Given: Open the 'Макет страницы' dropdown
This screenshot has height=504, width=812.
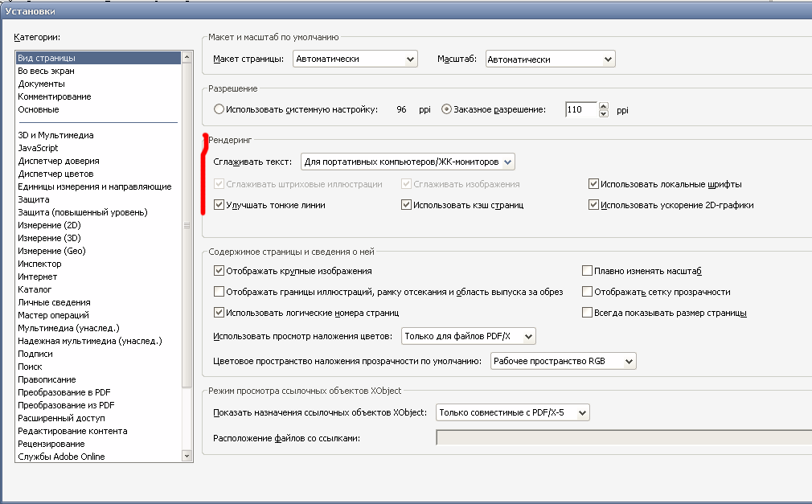Looking at the screenshot, I should tap(355, 59).
